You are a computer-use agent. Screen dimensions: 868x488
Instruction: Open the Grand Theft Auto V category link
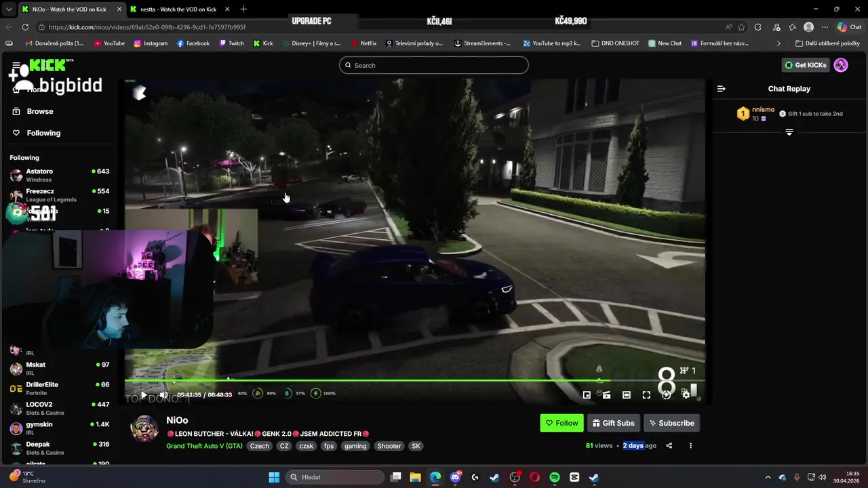tap(204, 446)
